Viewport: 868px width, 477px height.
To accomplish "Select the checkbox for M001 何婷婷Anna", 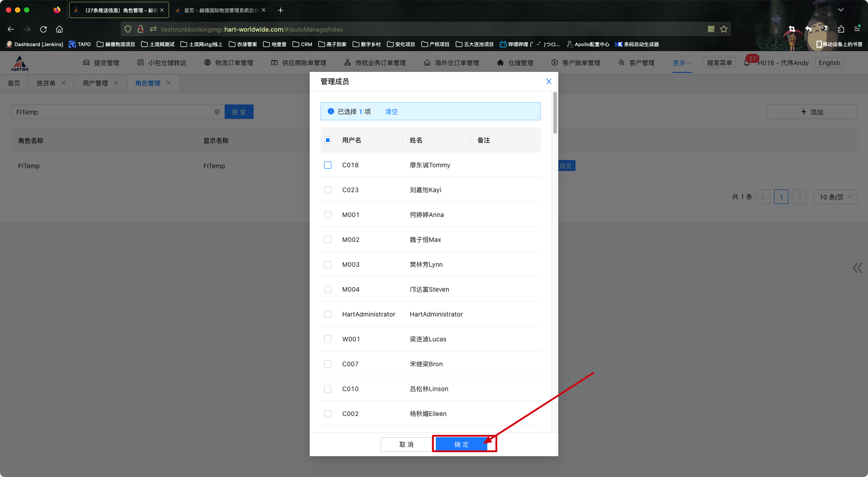I will pyautogui.click(x=328, y=215).
